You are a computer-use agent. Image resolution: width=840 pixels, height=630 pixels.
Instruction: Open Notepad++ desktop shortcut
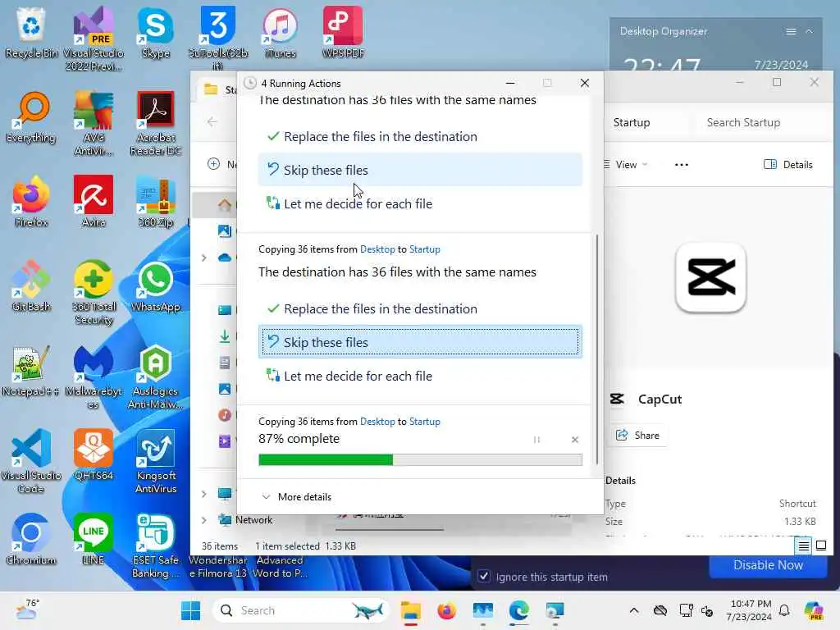(x=31, y=372)
